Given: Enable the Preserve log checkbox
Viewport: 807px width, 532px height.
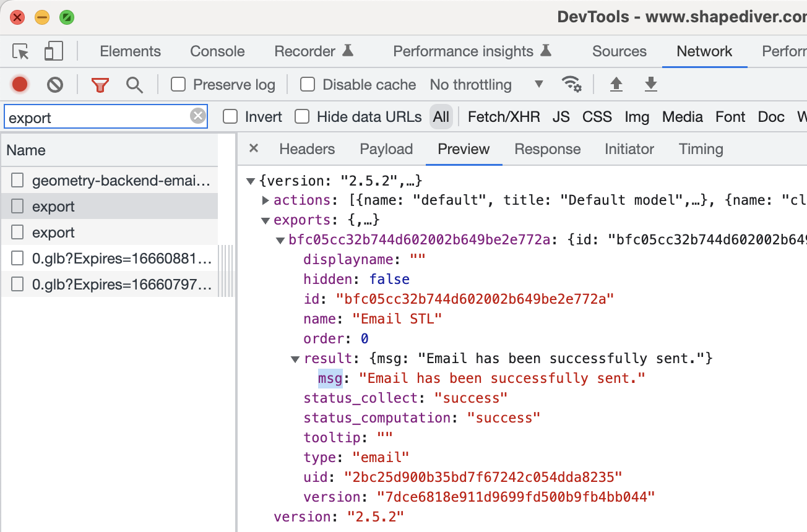Looking at the screenshot, I should (x=178, y=85).
